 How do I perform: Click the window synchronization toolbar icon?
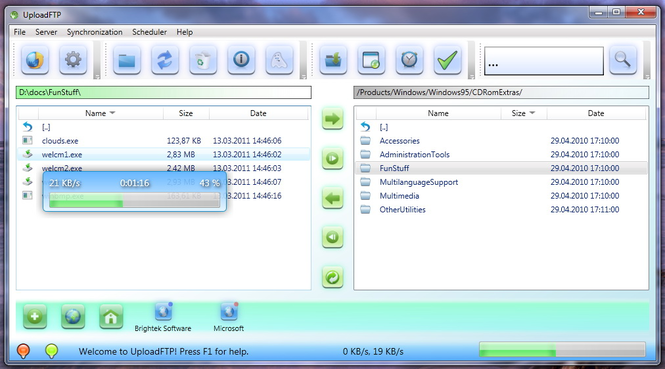[x=371, y=60]
